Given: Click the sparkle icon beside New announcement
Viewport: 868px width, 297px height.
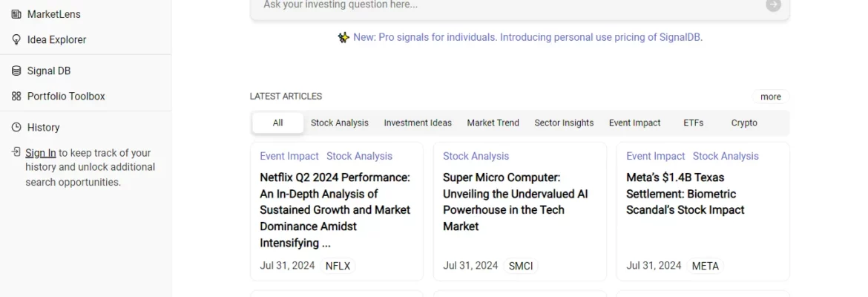Looking at the screenshot, I should coord(343,38).
